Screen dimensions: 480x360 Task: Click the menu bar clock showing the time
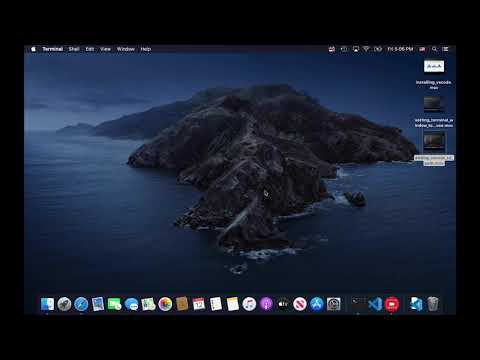click(x=400, y=49)
